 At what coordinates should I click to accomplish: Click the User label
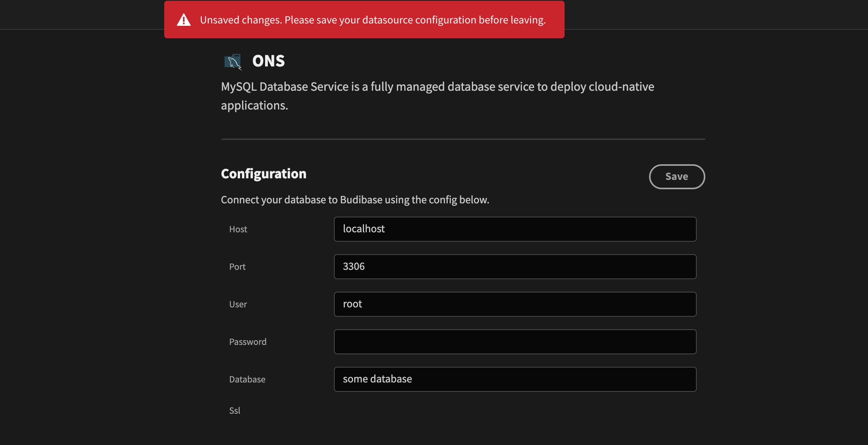tap(238, 304)
